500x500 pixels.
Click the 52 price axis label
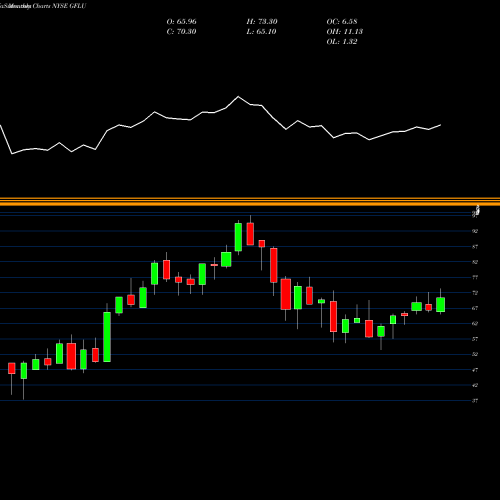[475, 354]
